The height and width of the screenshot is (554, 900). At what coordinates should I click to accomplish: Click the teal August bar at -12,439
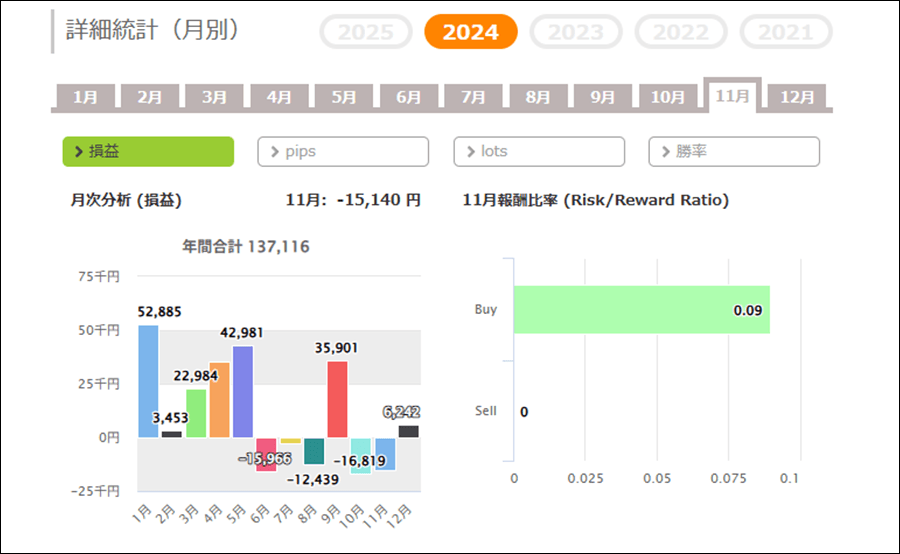[314, 450]
